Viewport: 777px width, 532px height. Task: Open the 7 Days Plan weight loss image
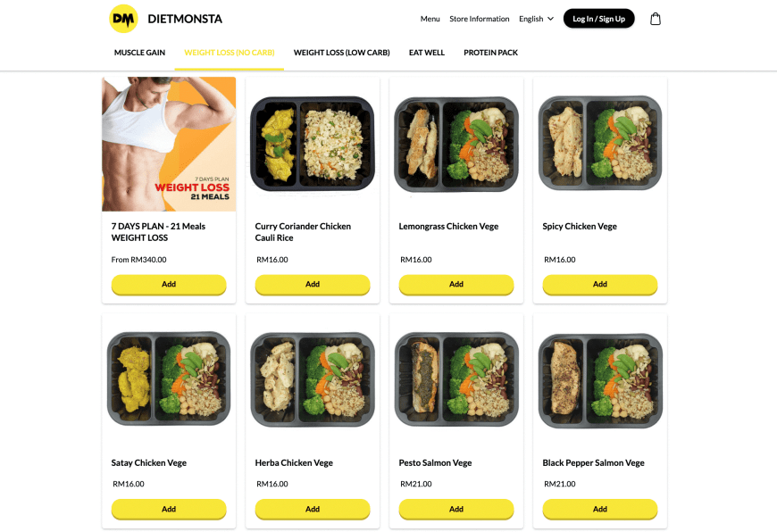point(169,144)
